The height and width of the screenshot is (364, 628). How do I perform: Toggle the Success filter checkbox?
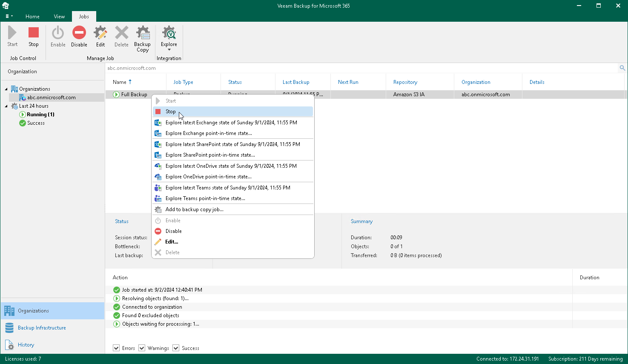click(176, 348)
